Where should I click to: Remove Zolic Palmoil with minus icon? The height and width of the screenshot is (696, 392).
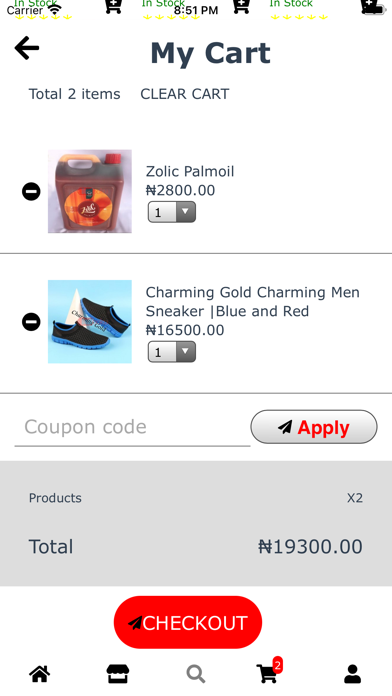click(x=31, y=192)
